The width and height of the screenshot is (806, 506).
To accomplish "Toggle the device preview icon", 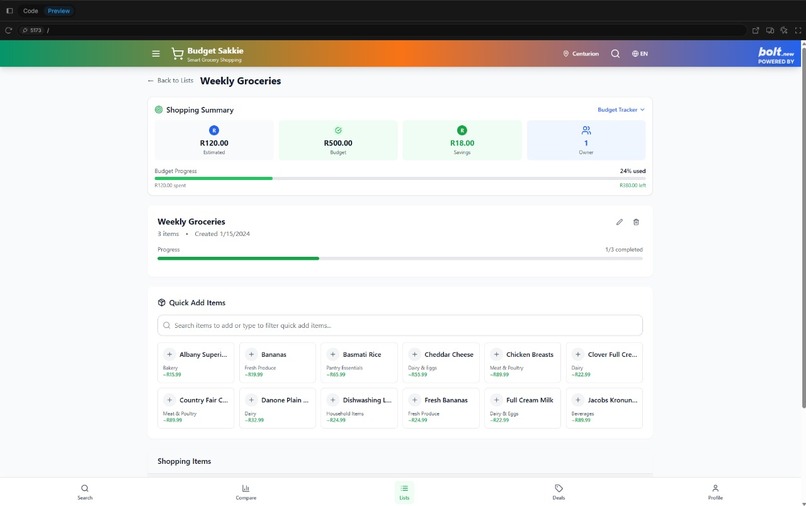I will (x=770, y=30).
